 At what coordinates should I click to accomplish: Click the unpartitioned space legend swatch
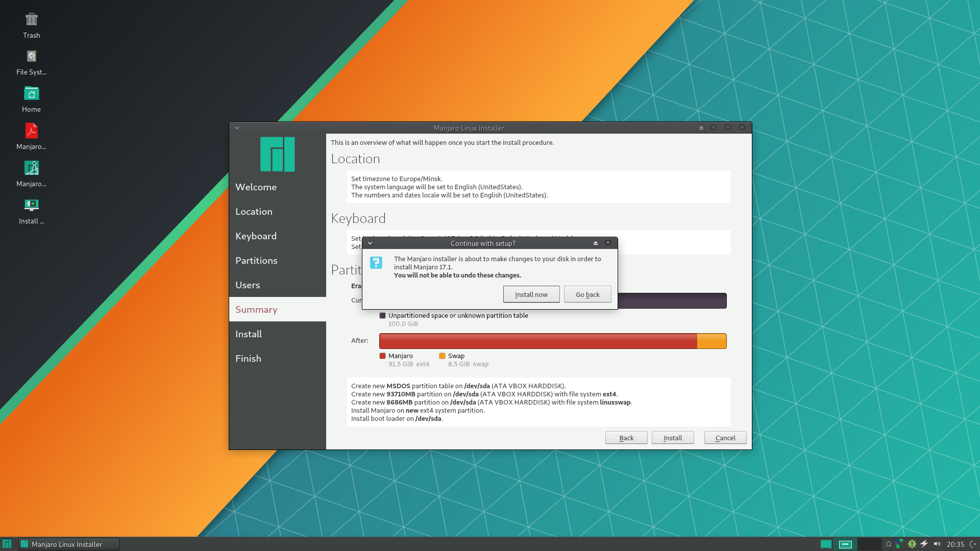[x=383, y=316]
